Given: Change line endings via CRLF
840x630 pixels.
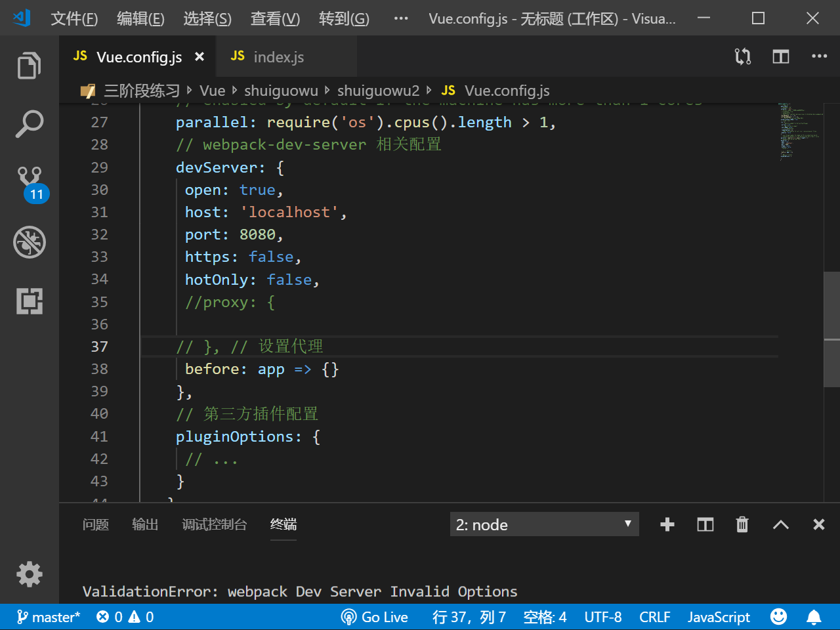Looking at the screenshot, I should pos(655,617).
